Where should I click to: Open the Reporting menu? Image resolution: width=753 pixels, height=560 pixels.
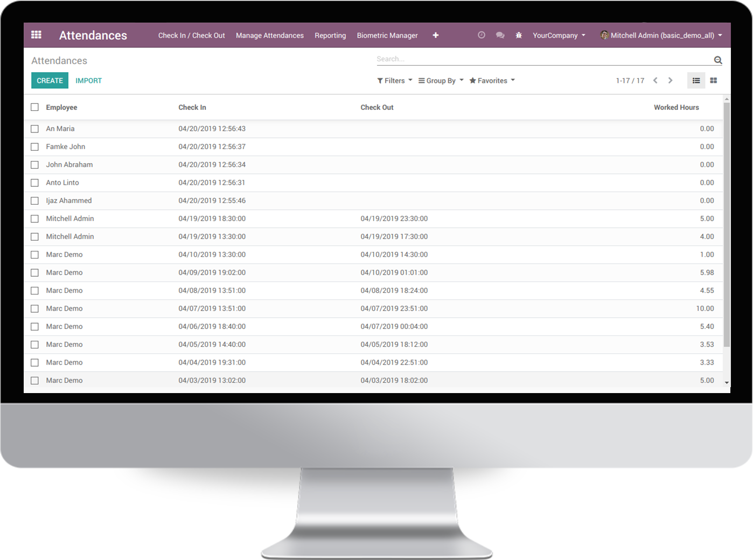click(x=330, y=36)
